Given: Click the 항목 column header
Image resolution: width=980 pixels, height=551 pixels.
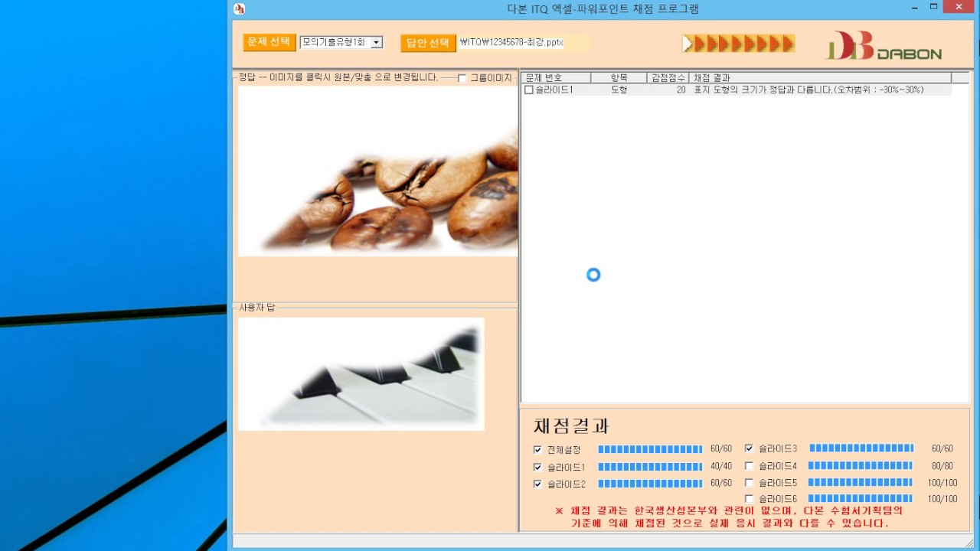Looking at the screenshot, I should coord(619,77).
